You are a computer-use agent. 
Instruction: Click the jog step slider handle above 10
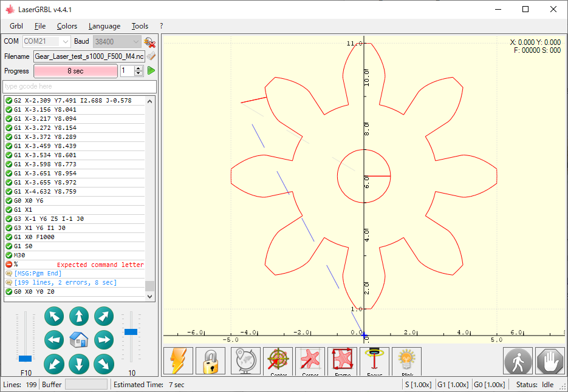coord(131,332)
